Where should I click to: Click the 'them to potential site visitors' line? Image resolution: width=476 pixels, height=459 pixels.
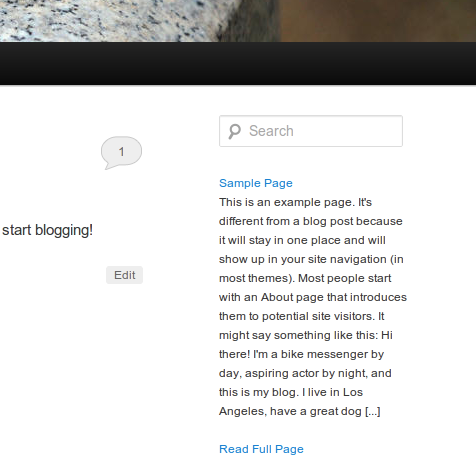tap(302, 316)
